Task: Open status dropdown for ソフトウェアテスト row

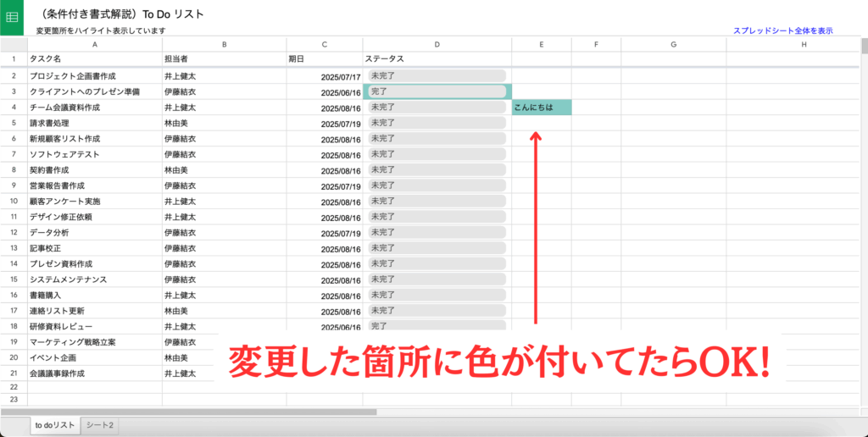Action: pos(437,154)
